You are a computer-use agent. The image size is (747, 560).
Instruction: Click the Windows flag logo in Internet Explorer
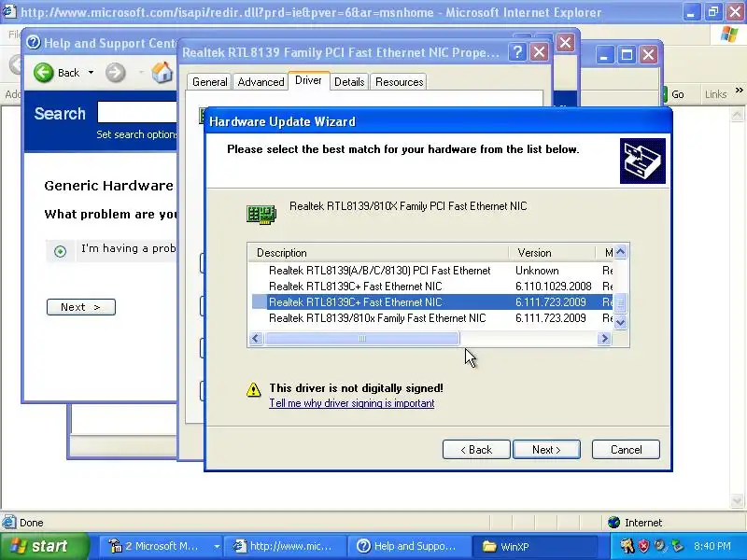[x=729, y=35]
